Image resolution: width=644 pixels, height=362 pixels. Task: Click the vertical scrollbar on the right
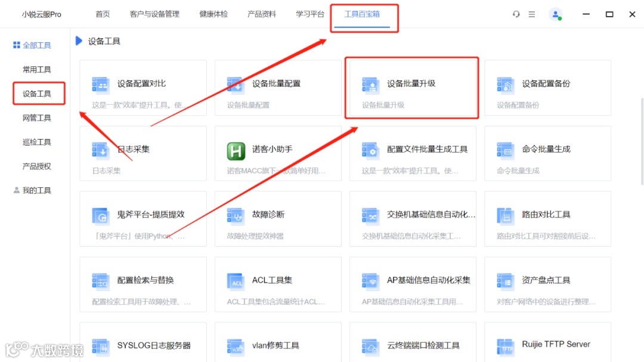642,142
